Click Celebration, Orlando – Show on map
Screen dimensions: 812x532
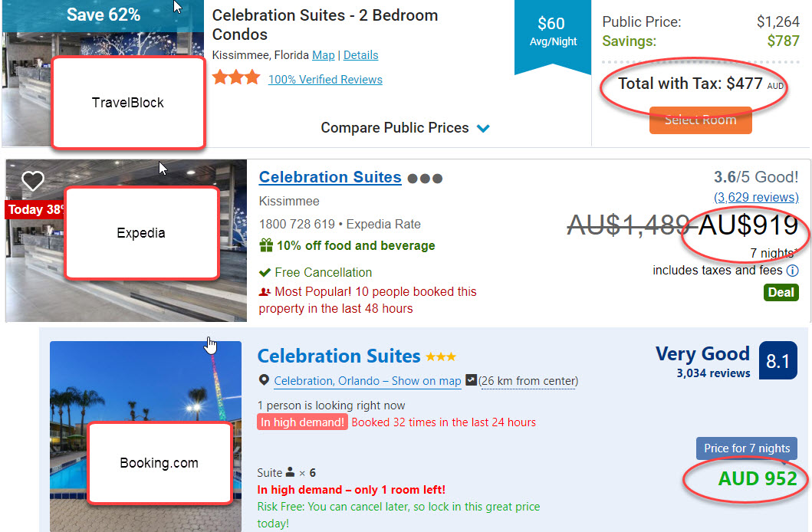pos(367,381)
